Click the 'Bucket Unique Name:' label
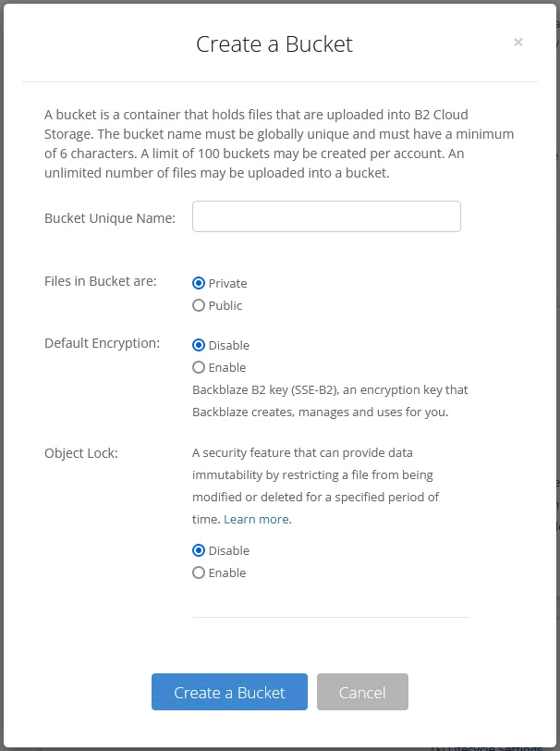The image size is (560, 751). 110,218
